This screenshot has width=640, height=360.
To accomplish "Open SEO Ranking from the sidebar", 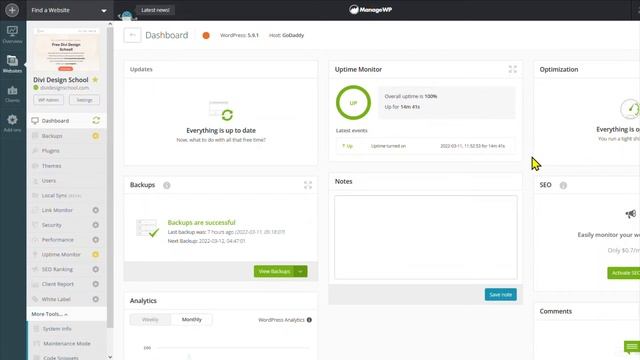I will point(57,269).
